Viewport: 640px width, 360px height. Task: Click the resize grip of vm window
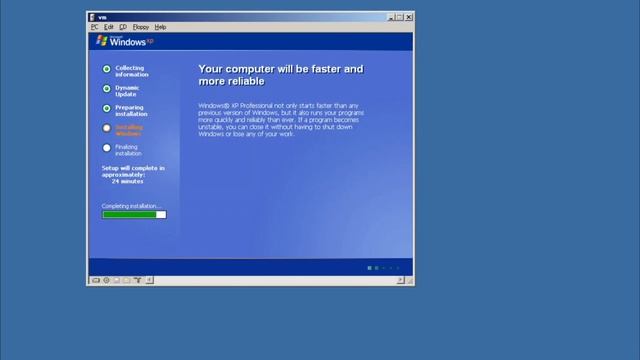tap(410, 280)
